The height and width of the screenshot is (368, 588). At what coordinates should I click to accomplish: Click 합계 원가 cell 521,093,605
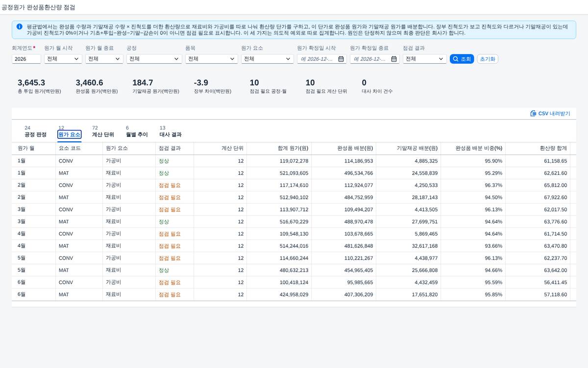(294, 173)
